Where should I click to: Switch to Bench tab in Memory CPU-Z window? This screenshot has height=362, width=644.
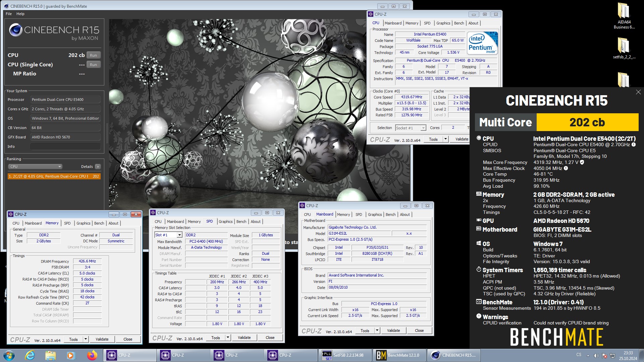(99, 223)
